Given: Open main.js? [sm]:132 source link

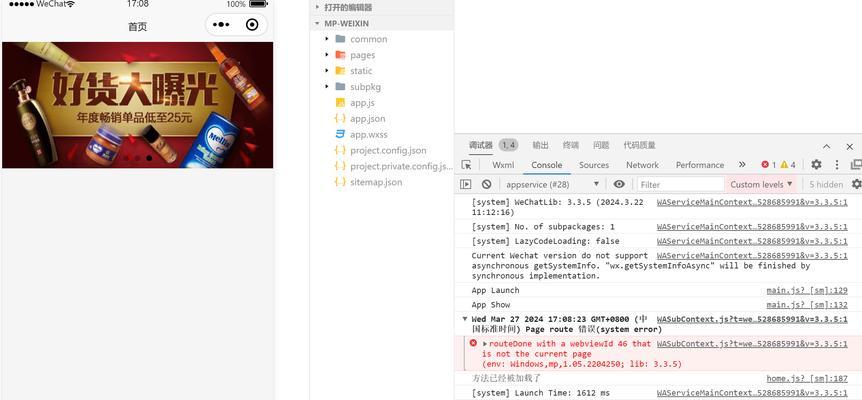Looking at the screenshot, I should click(807, 305).
